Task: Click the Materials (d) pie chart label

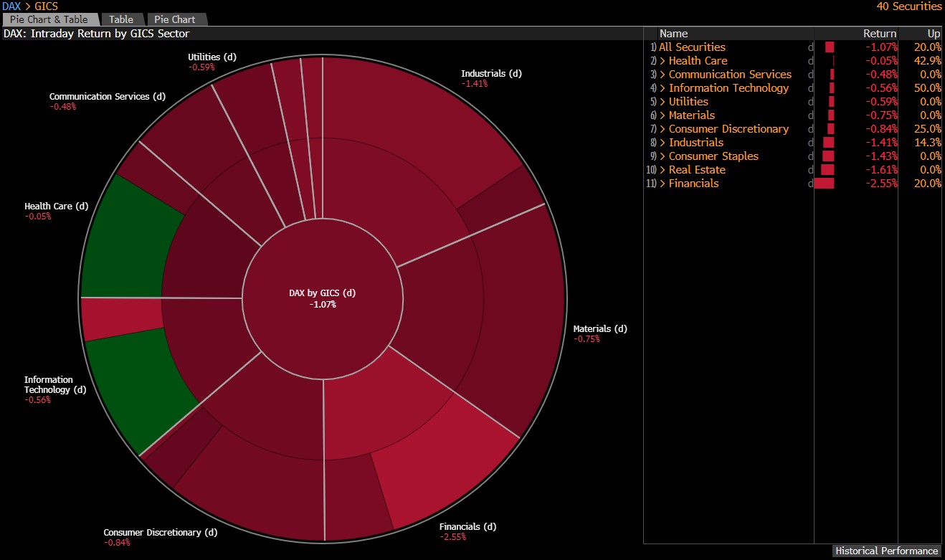Action: coord(599,329)
